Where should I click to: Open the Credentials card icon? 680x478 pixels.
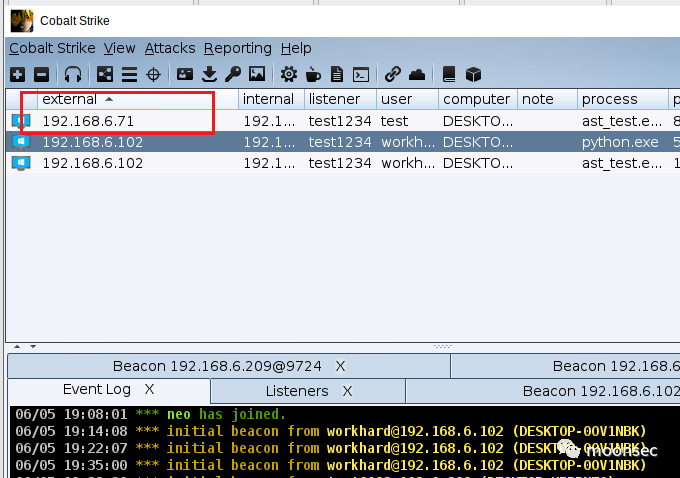tap(185, 74)
